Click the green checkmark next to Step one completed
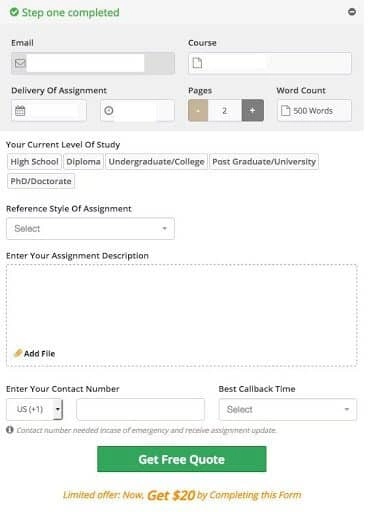369x512 pixels. [14, 12]
